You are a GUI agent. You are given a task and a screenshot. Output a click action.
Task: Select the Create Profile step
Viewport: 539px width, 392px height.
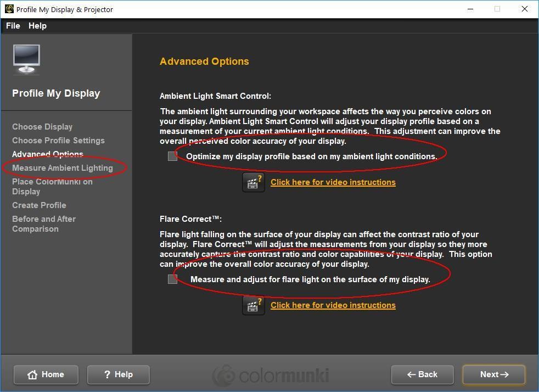tap(39, 205)
